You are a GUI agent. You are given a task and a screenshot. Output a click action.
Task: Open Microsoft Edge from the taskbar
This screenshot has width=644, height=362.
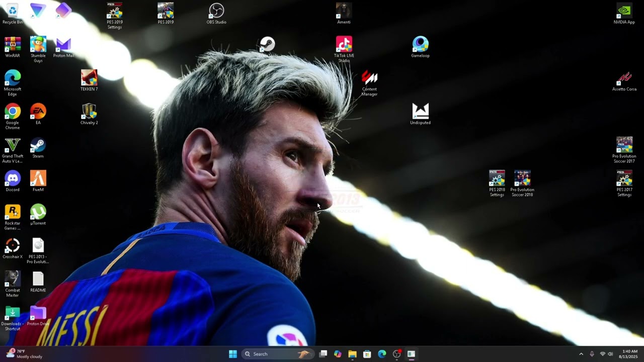[382, 354]
